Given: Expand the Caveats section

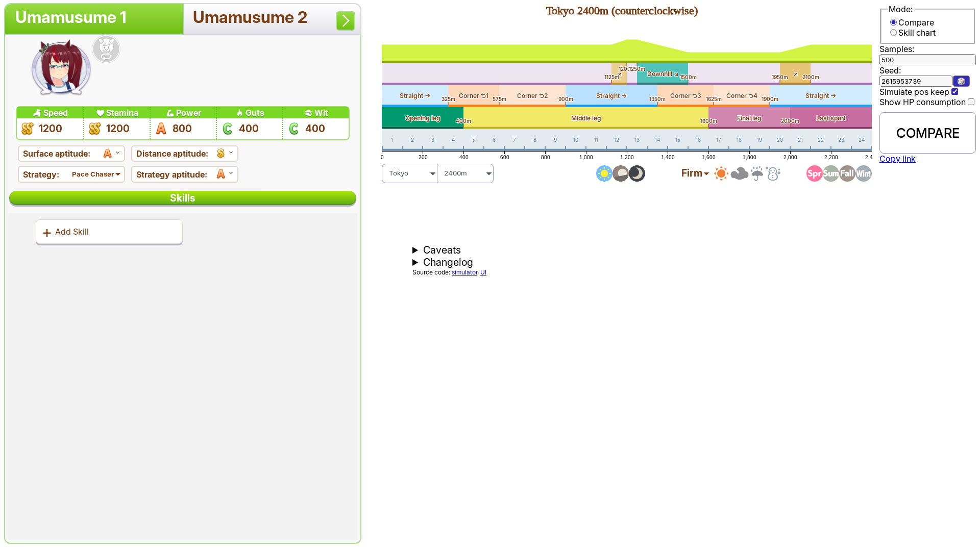Looking at the screenshot, I should point(436,250).
